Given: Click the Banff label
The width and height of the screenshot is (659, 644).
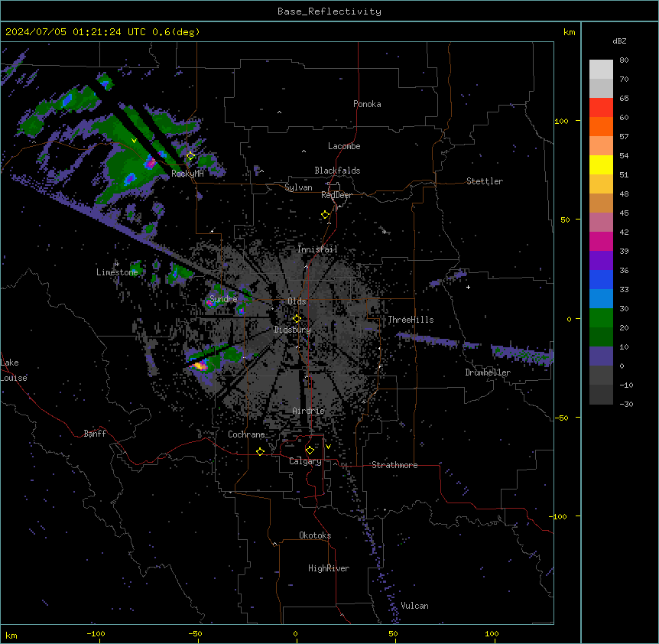Looking at the screenshot, I should click(95, 434).
